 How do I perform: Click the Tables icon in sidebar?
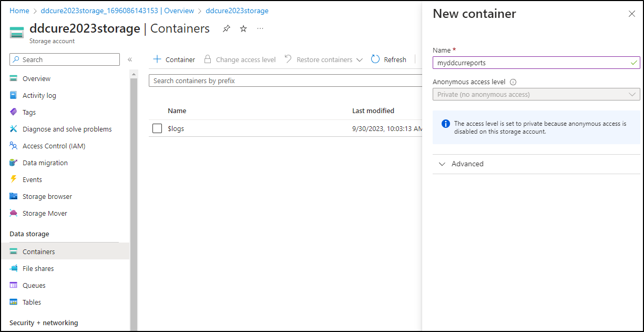[14, 302]
